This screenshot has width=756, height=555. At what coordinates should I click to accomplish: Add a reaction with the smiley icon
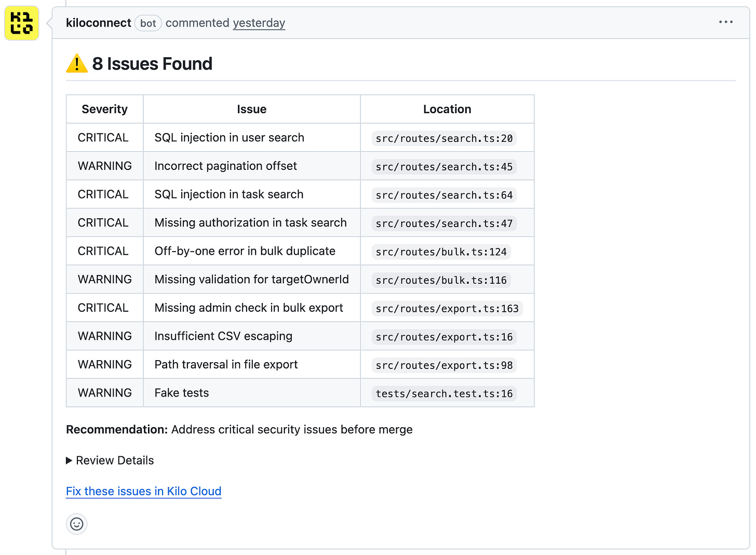(x=77, y=524)
